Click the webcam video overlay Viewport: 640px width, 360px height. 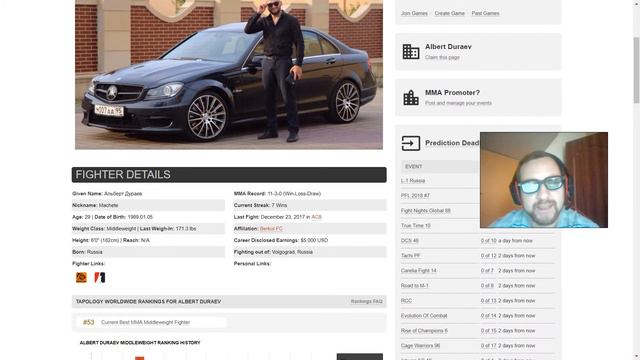(x=544, y=180)
